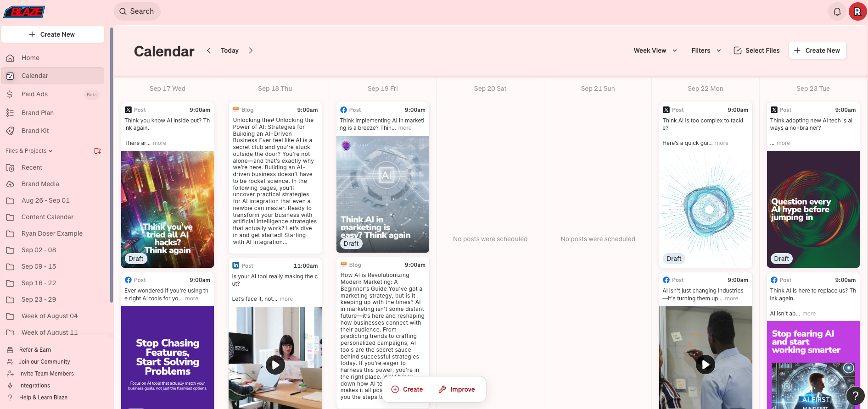Screen dimensions: 868x409
Task: Jump to Today in the calendar
Action: pos(230,50)
